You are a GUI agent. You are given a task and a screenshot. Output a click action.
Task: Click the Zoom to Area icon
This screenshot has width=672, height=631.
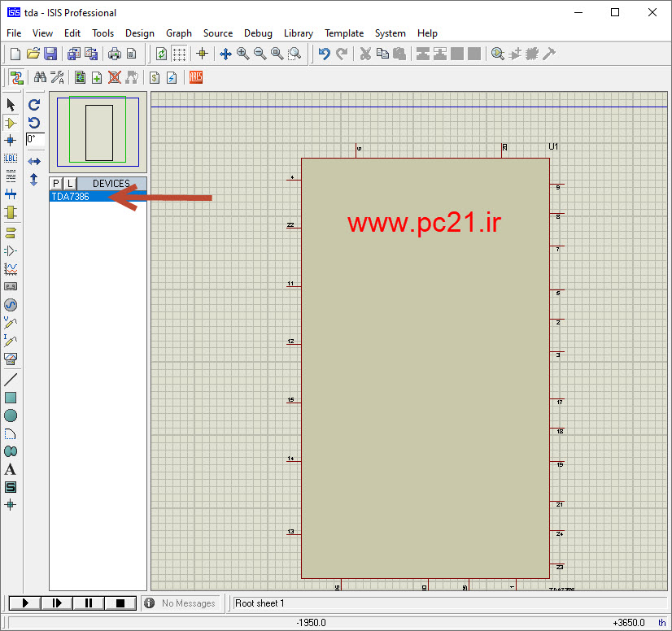tap(295, 54)
